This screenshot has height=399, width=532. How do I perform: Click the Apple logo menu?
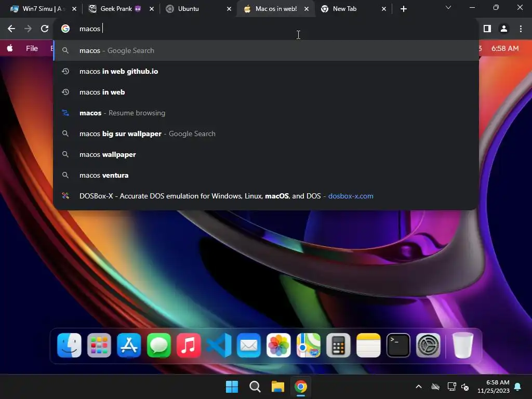[x=10, y=48]
